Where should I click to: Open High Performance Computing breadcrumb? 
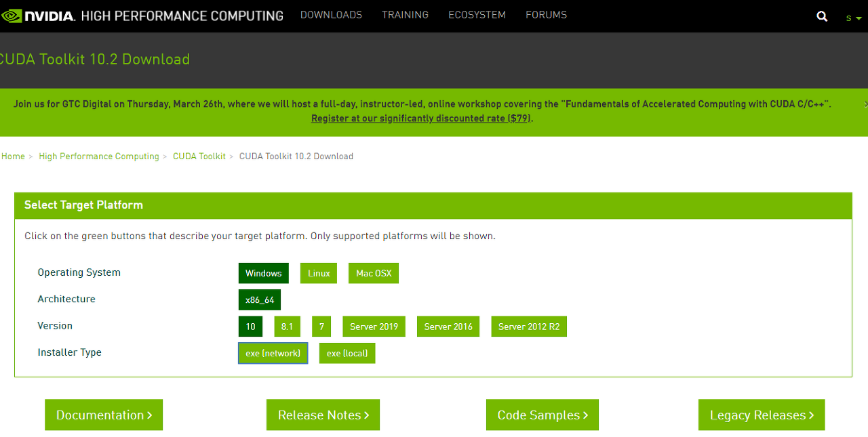coord(99,157)
